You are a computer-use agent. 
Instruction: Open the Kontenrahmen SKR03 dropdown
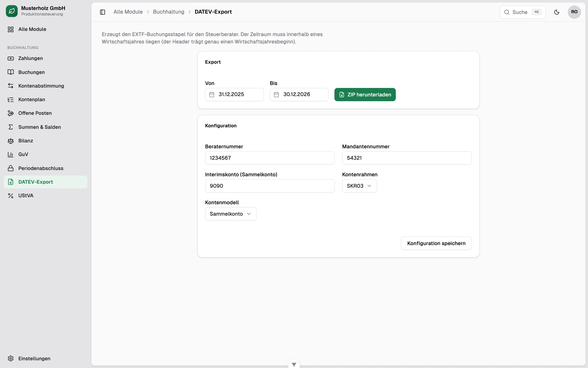point(359,186)
